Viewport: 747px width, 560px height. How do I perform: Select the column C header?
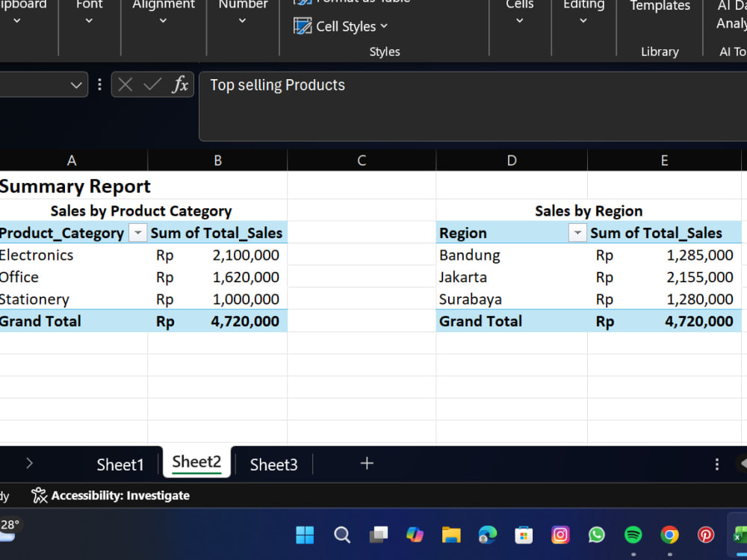tap(362, 161)
